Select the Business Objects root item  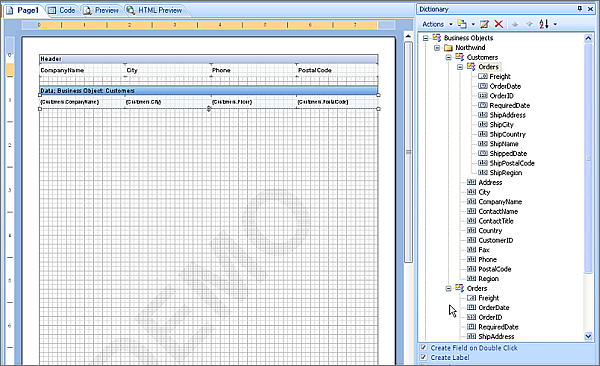coord(468,38)
